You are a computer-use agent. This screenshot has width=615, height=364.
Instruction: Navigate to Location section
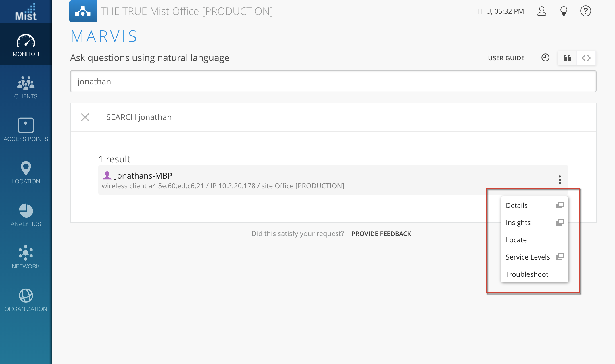26,172
